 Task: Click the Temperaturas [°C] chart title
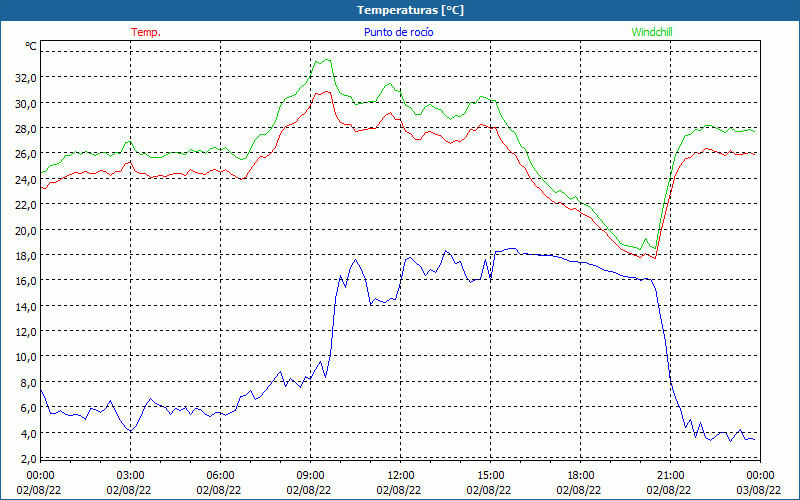(x=410, y=10)
